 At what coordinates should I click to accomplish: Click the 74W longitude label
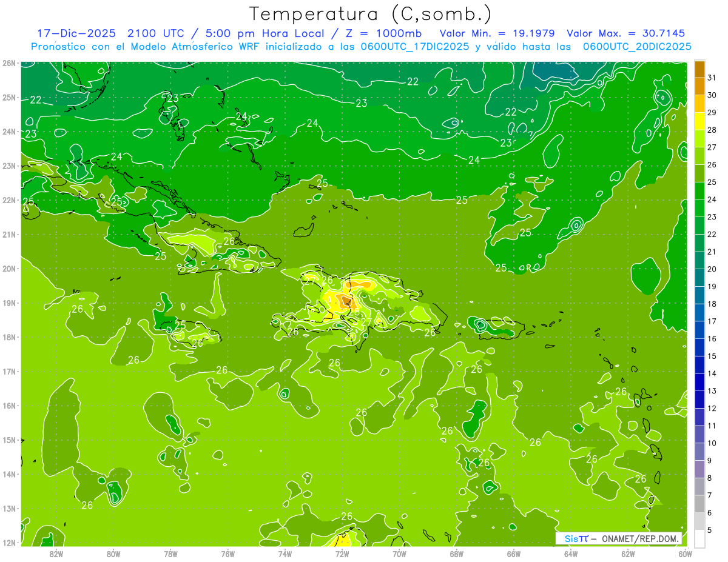point(285,554)
